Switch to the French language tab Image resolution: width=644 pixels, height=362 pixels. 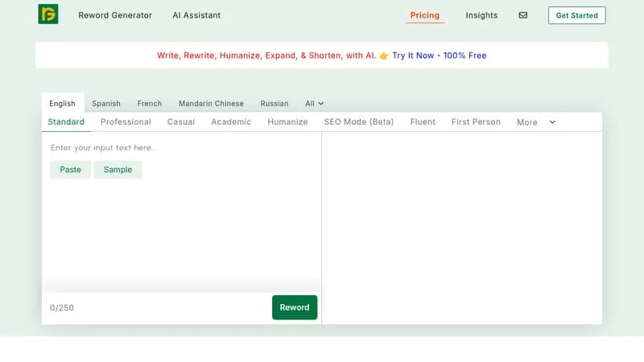(x=150, y=104)
